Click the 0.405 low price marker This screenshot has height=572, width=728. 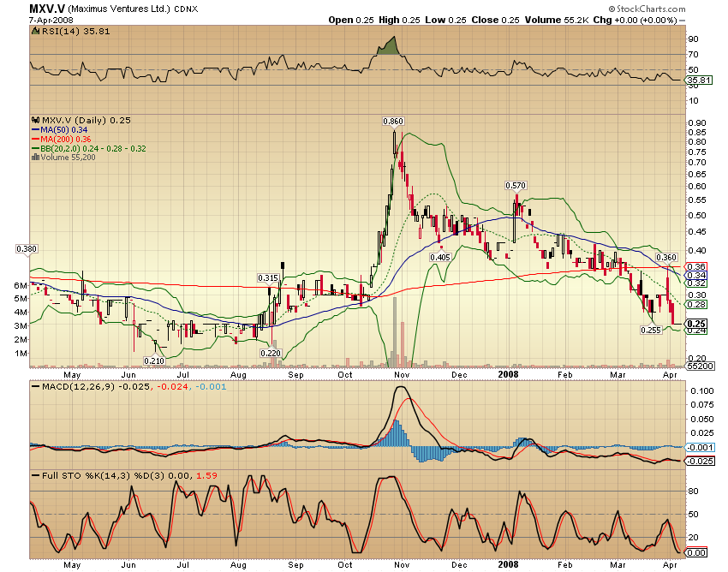[x=440, y=257]
